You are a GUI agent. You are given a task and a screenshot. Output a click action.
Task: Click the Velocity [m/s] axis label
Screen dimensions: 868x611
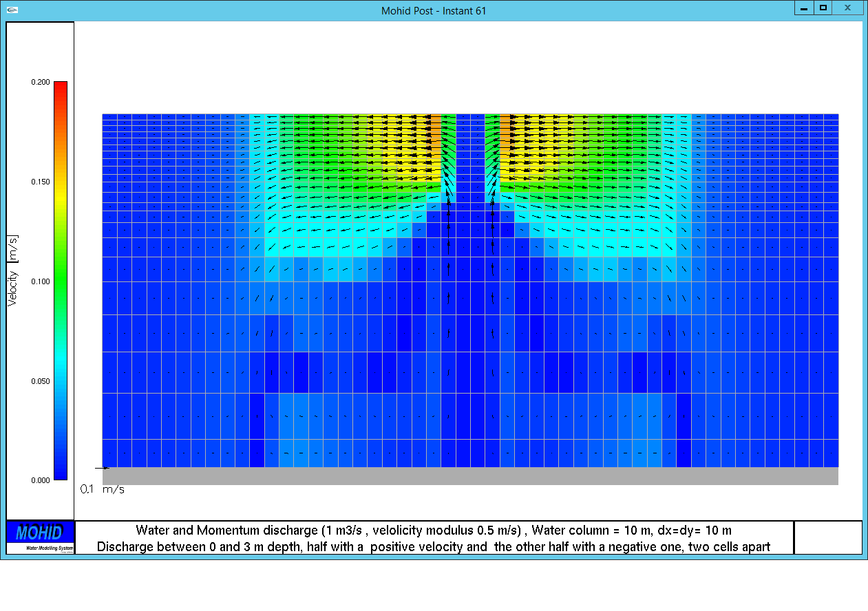tap(12, 270)
